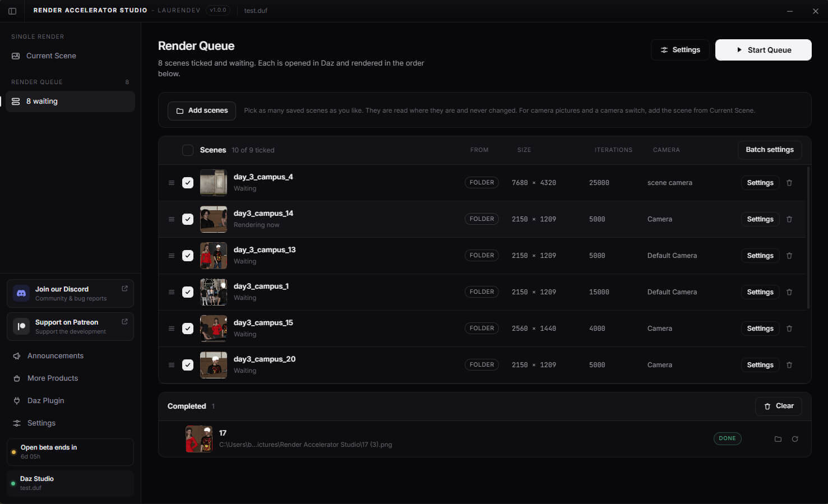Open Discord external link icon

click(124, 289)
